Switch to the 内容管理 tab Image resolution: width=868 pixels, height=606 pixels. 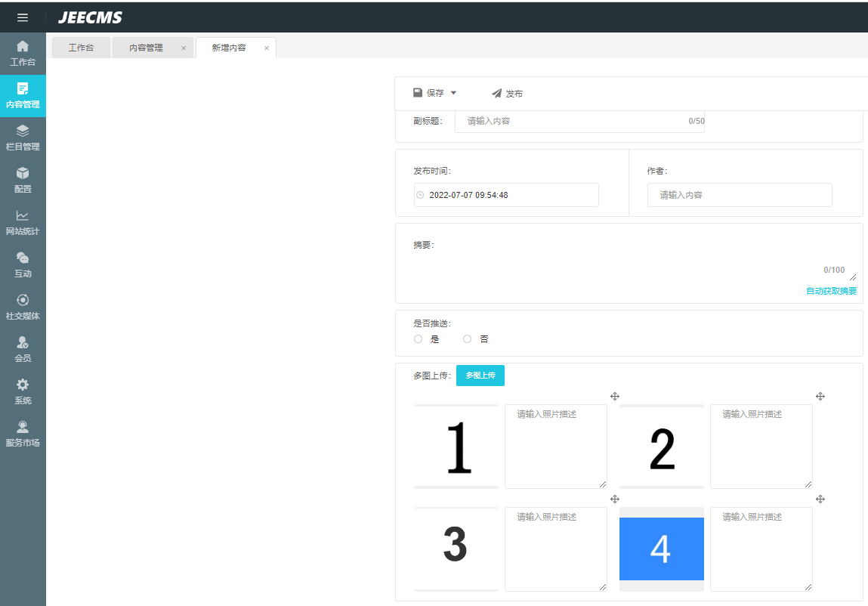[146, 48]
